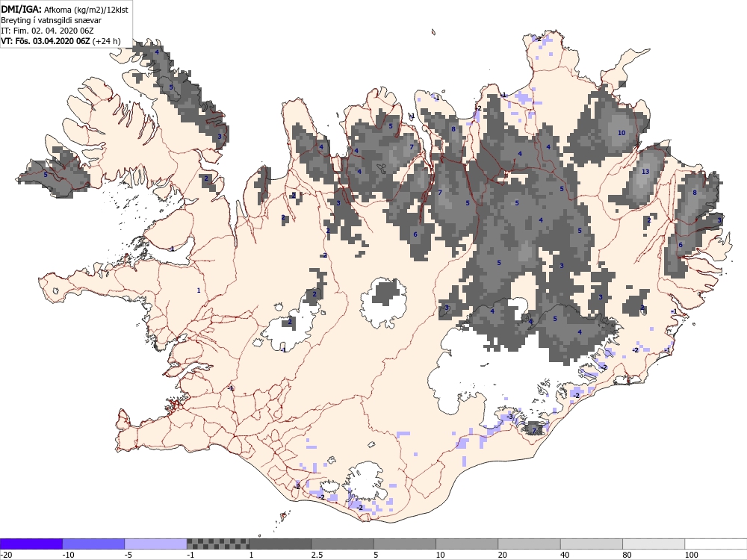Select the darkest blue legend swatch after -20
This screenshot has width=747, height=560.
31,544
